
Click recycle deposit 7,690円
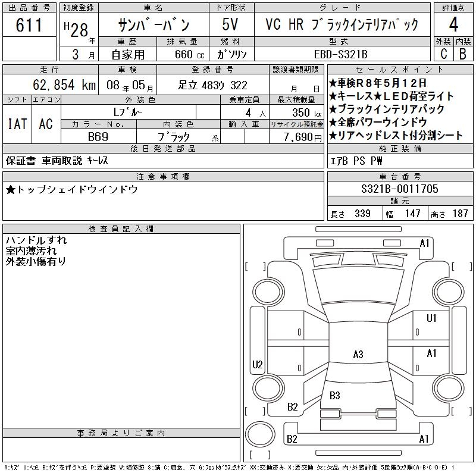tap(303, 137)
